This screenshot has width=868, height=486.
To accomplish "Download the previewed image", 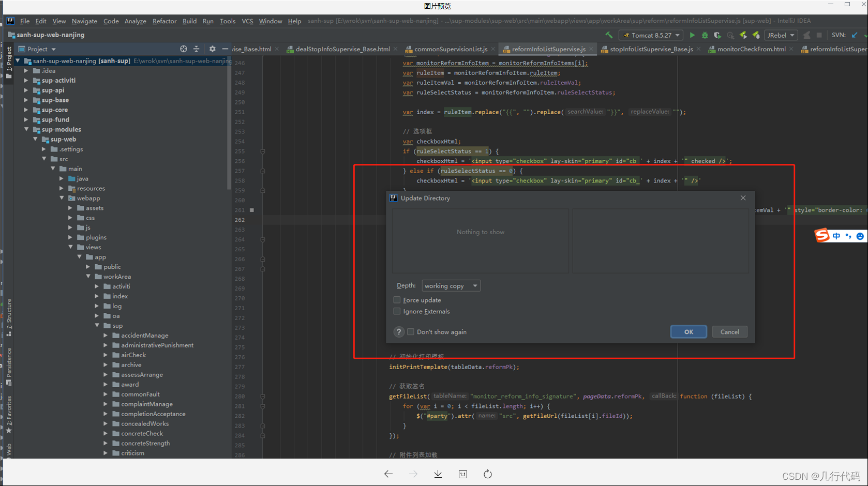I will tap(438, 474).
